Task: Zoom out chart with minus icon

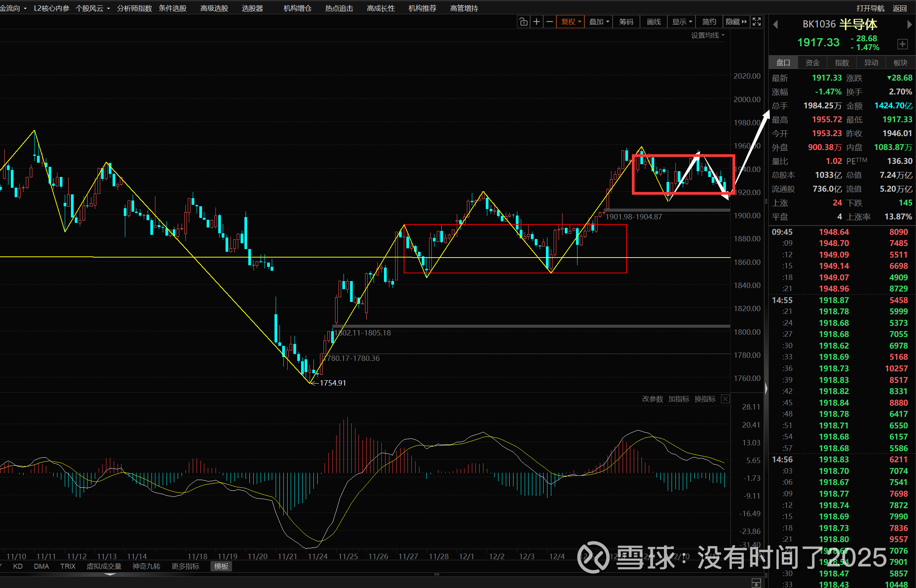Action: pyautogui.click(x=549, y=22)
